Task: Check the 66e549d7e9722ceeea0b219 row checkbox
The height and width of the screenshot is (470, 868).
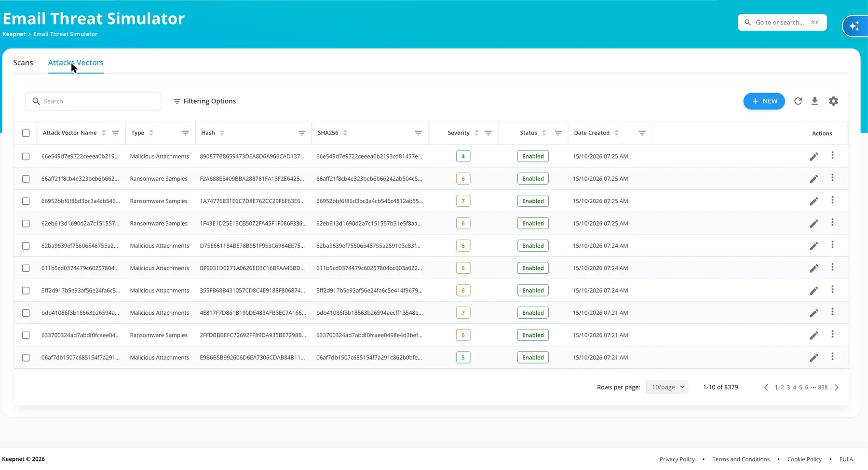Action: click(x=26, y=157)
